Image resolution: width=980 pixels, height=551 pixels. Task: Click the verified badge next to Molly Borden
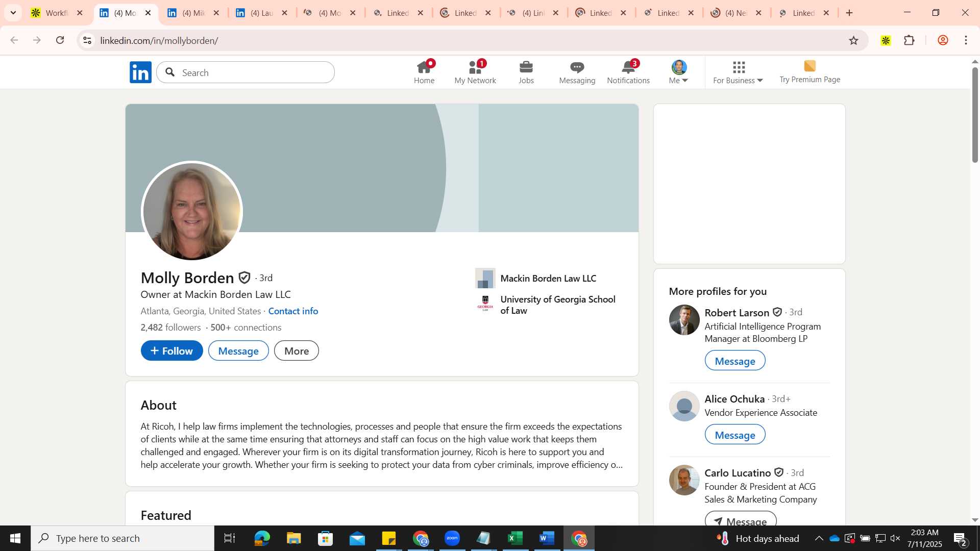[x=244, y=278]
